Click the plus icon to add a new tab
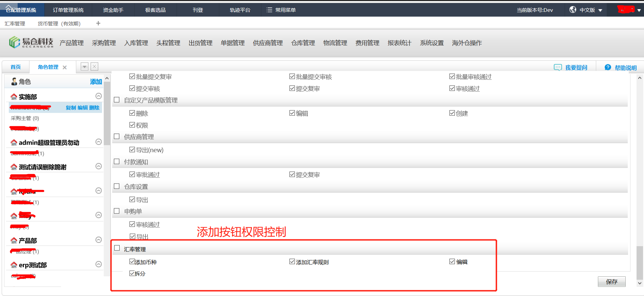Image resolution: width=644 pixels, height=296 pixels. pos(98,23)
